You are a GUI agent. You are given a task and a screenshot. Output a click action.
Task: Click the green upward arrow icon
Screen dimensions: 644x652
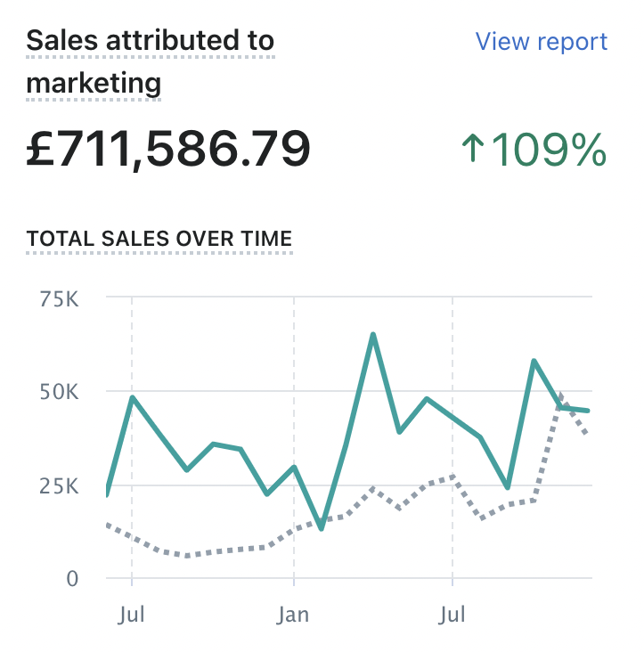click(x=473, y=149)
